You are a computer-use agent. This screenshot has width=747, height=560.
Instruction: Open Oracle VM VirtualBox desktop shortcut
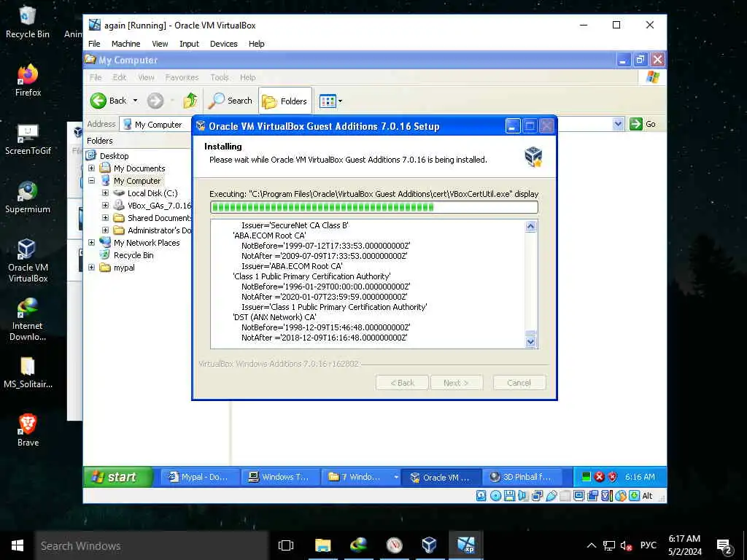(28, 261)
